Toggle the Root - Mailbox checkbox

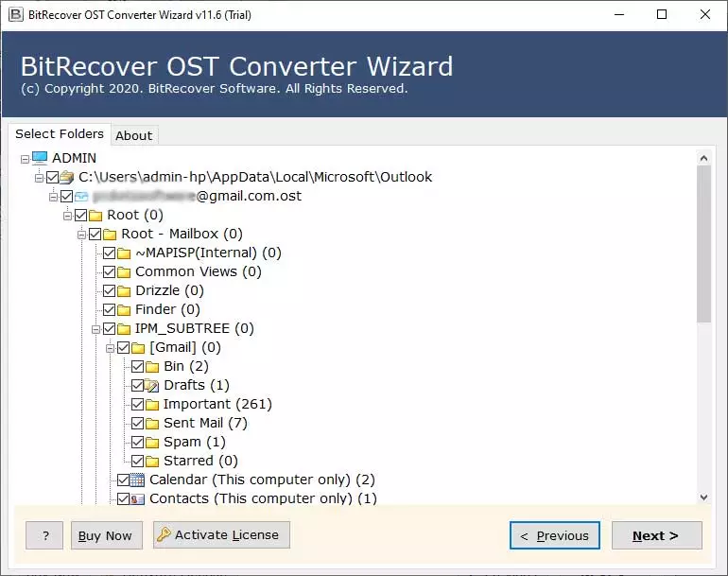[x=95, y=235]
